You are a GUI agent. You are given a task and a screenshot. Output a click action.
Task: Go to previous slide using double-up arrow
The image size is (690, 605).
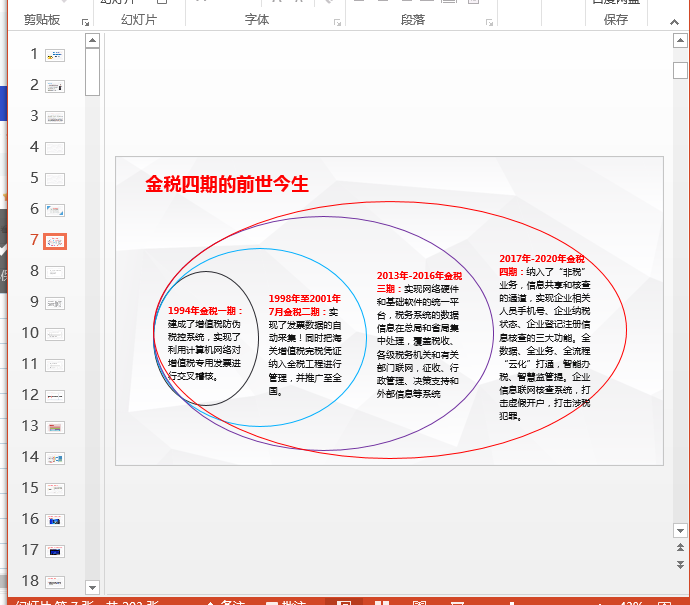coord(680,547)
